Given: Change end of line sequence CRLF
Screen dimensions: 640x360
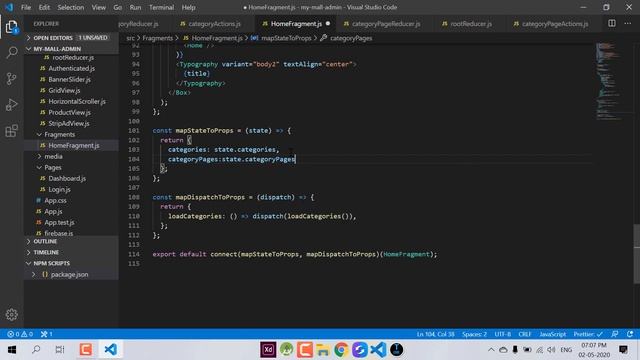Looking at the screenshot, I should [524, 334].
